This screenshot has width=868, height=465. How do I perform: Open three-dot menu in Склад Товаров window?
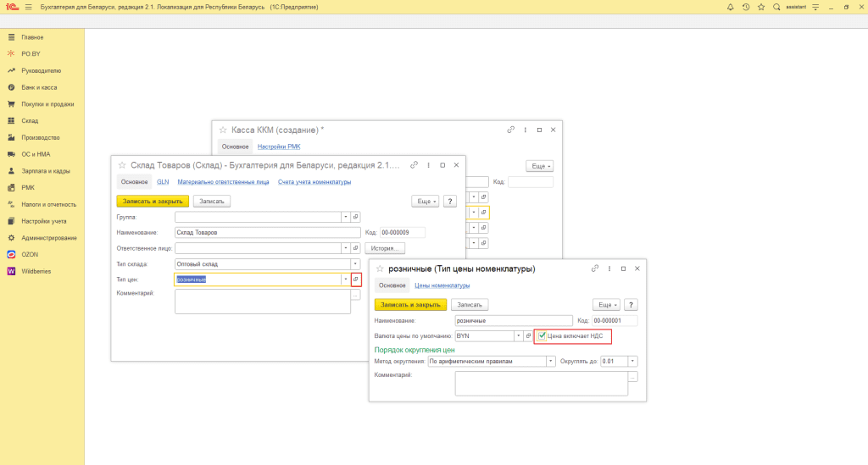(428, 165)
